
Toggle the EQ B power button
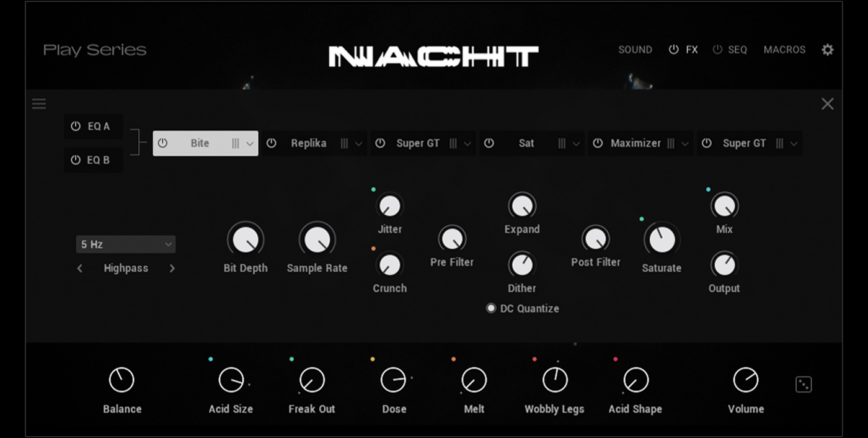pyautogui.click(x=76, y=159)
